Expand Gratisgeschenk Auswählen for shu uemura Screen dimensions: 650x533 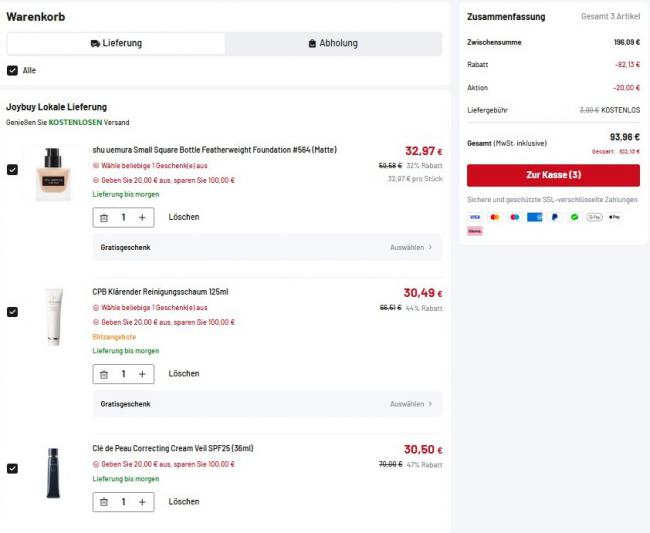click(411, 247)
